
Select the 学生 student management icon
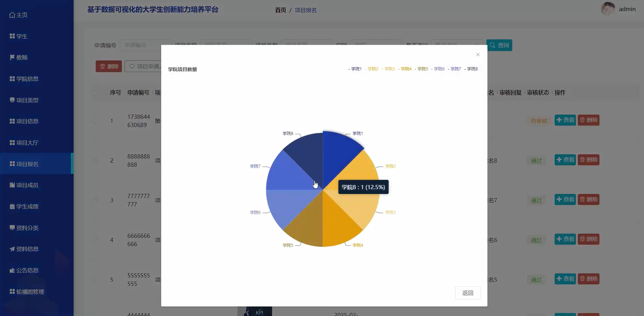[x=19, y=36]
